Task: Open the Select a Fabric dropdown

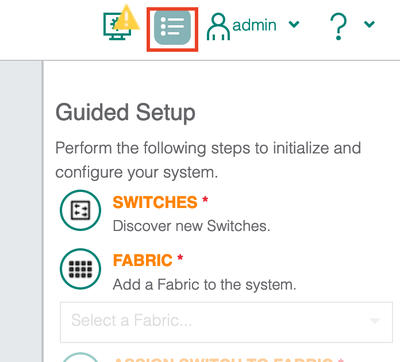Action: [226, 322]
